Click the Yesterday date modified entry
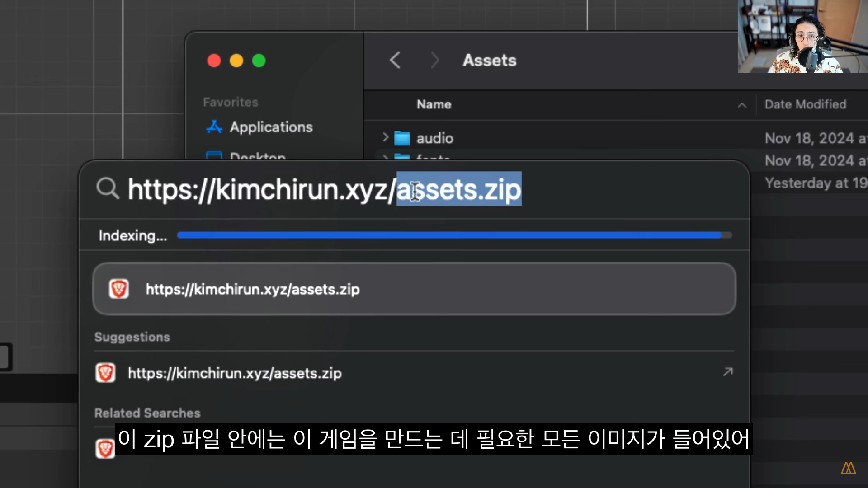The width and height of the screenshot is (868, 488). pos(816,183)
